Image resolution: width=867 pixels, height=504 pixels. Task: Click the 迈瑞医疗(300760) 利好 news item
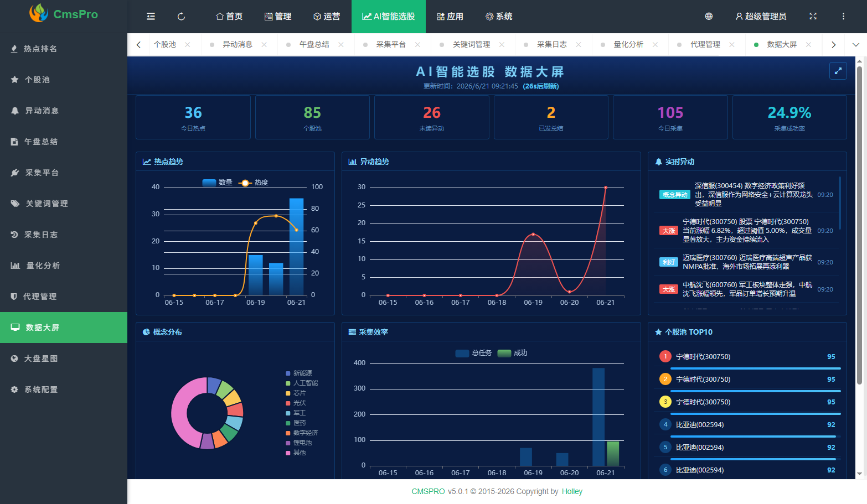pos(746,262)
